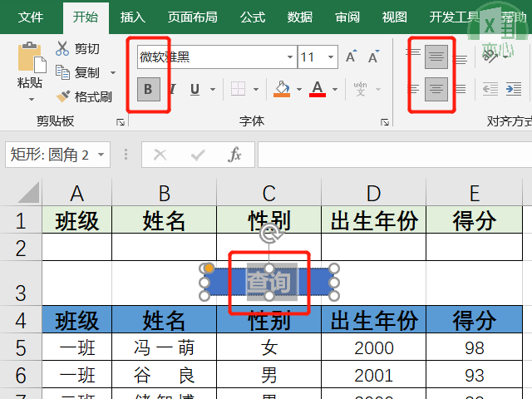Apply red font color A
The height and width of the screenshot is (399, 532).
[x=318, y=89]
